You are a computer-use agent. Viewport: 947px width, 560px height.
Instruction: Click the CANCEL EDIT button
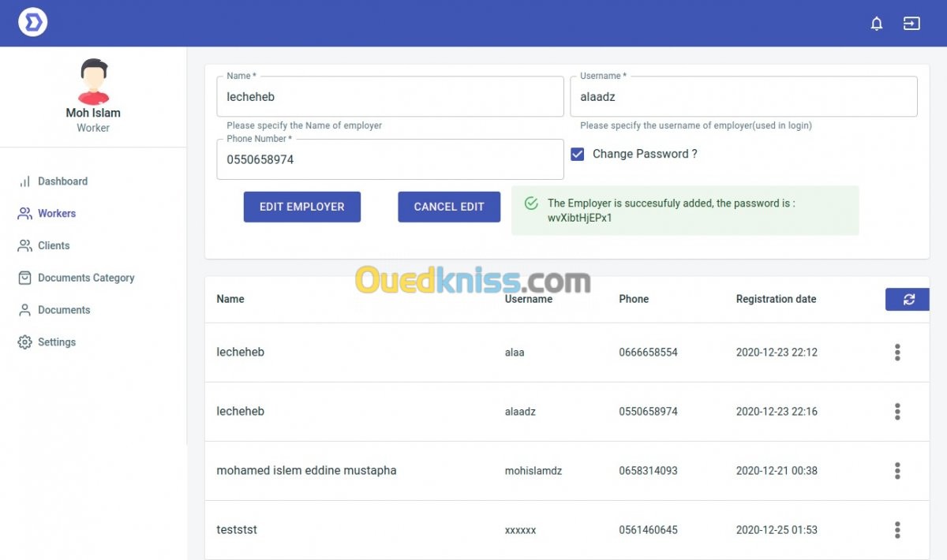pyautogui.click(x=449, y=207)
